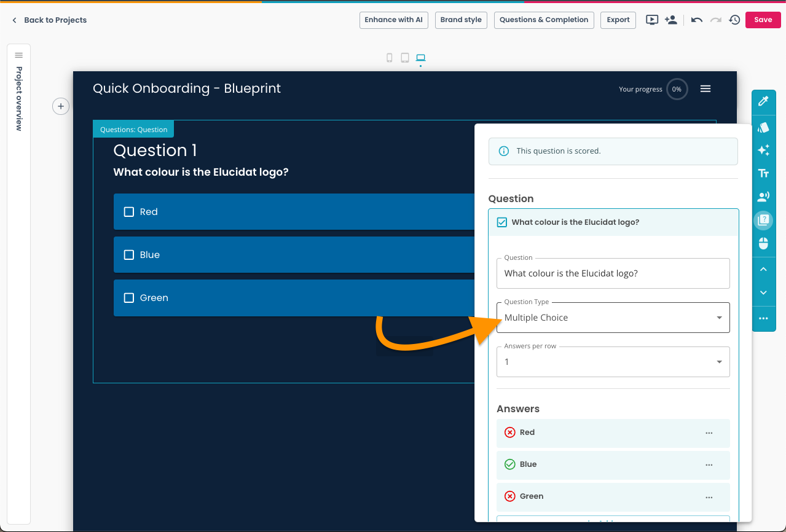Toggle the Green answer's incorrect marker
Screen dimensions: 786x532
pos(509,496)
